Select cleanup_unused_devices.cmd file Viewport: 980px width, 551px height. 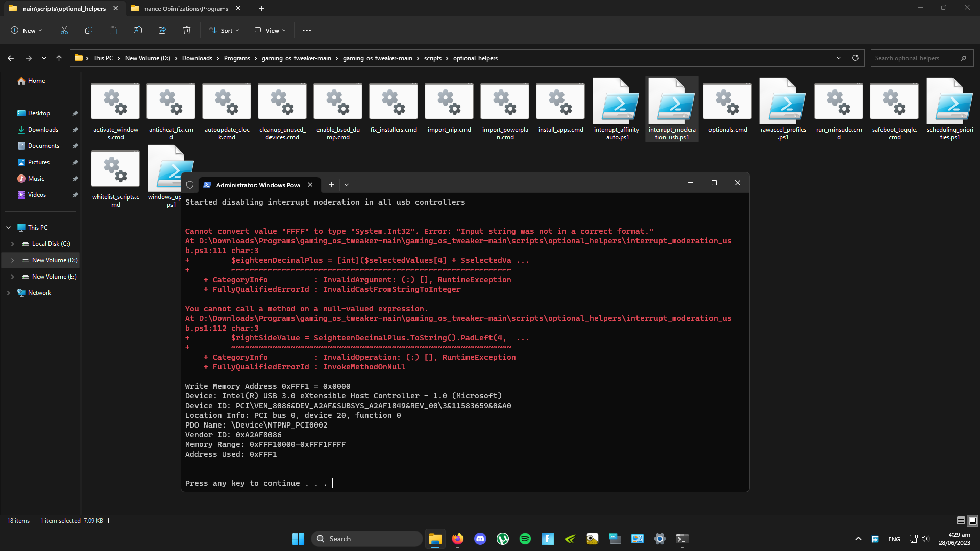pyautogui.click(x=282, y=109)
